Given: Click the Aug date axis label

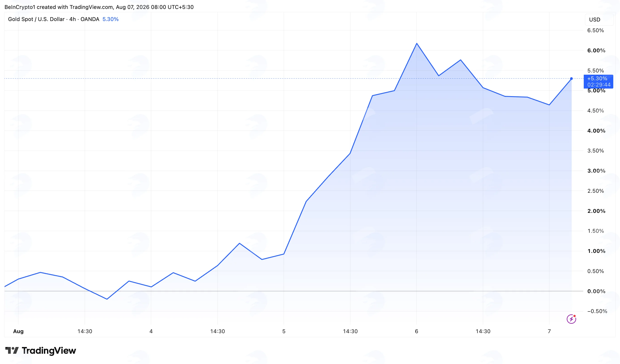Looking at the screenshot, I should 18,331.
